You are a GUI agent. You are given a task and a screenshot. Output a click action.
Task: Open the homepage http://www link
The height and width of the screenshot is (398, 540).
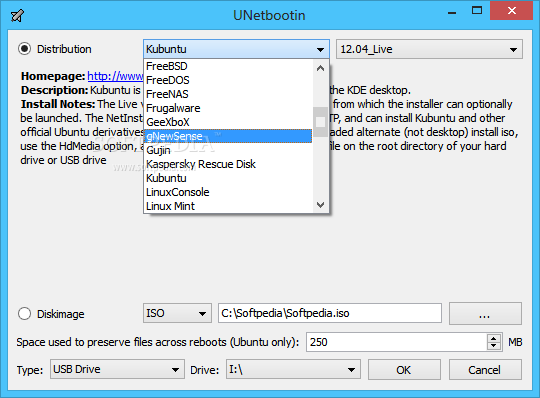[x=115, y=76]
